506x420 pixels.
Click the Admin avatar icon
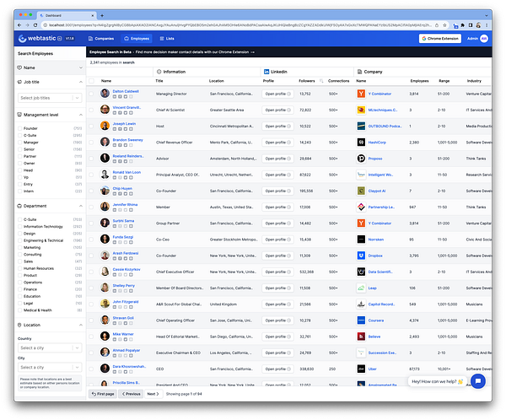(484, 39)
